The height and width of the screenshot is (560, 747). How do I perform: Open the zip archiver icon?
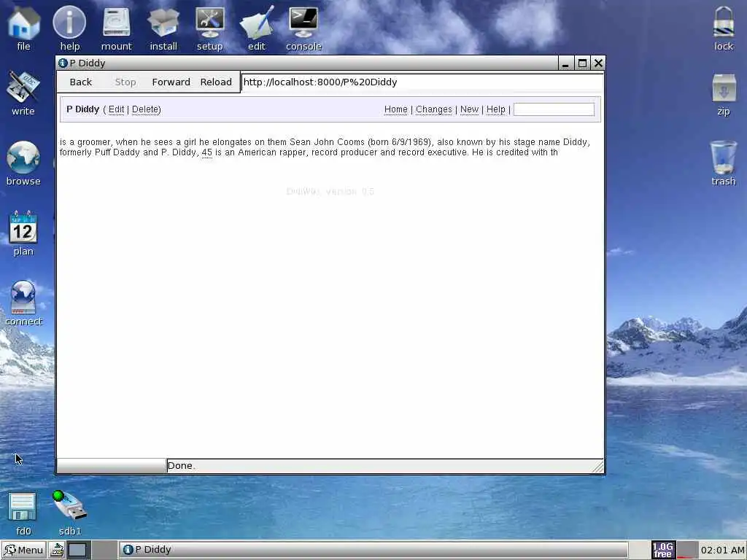click(724, 94)
